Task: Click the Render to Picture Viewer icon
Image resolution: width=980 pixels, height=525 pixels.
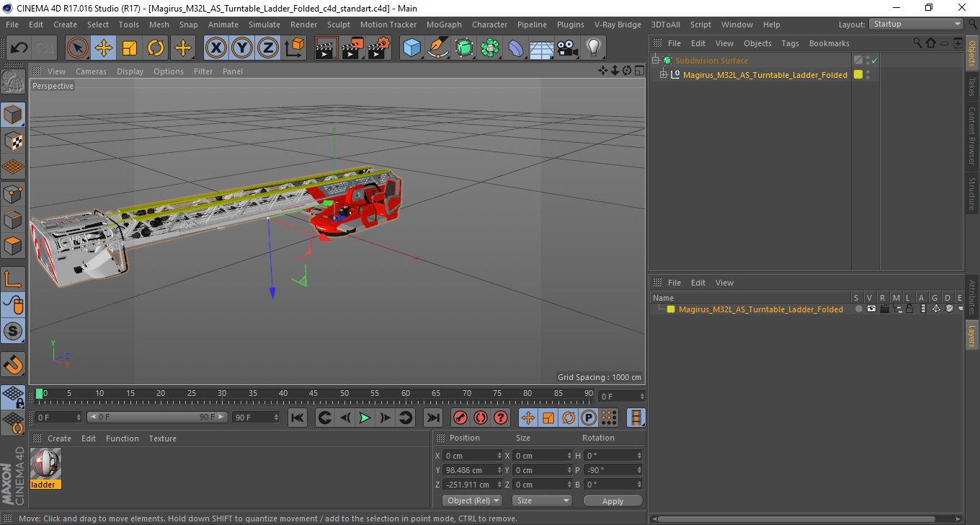Action: (x=352, y=48)
